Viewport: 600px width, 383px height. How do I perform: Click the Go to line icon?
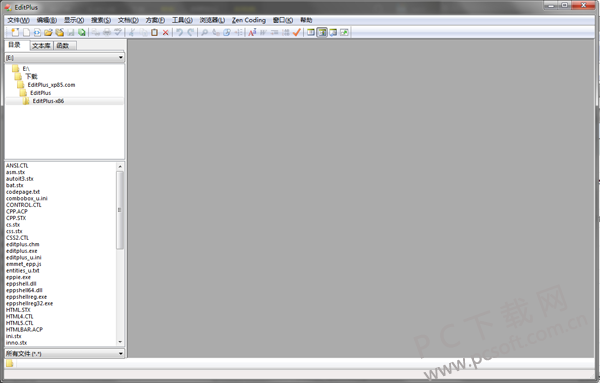(238, 33)
